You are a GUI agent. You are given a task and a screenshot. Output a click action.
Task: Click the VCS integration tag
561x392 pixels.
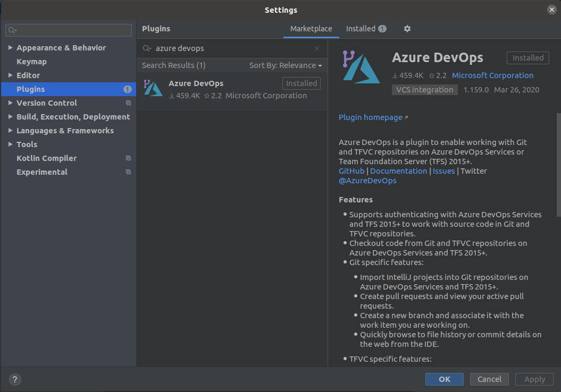click(424, 90)
